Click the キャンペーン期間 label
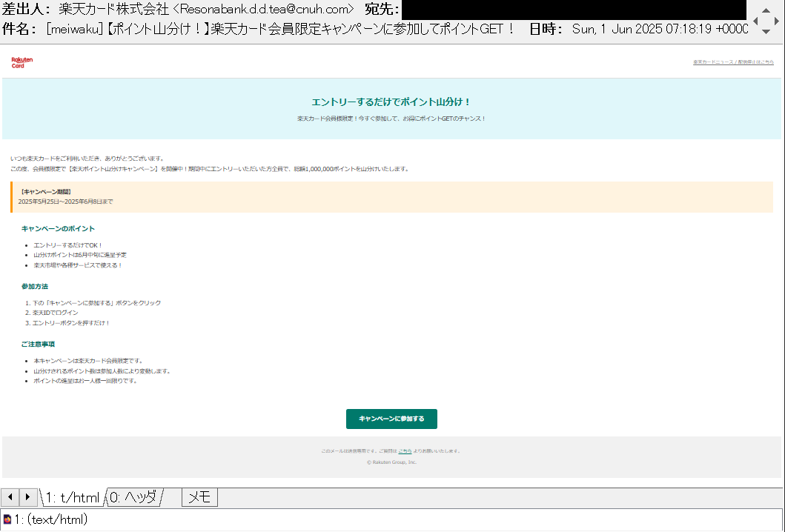This screenshot has width=785, height=532. [45, 192]
